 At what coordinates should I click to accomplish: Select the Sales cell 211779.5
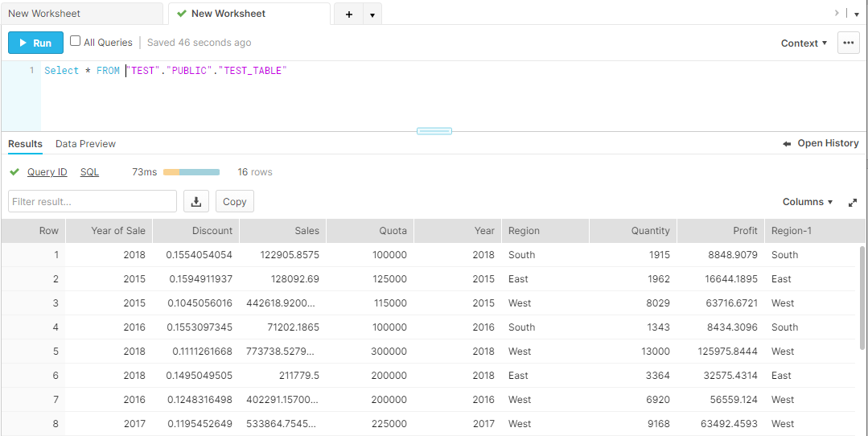click(283, 375)
